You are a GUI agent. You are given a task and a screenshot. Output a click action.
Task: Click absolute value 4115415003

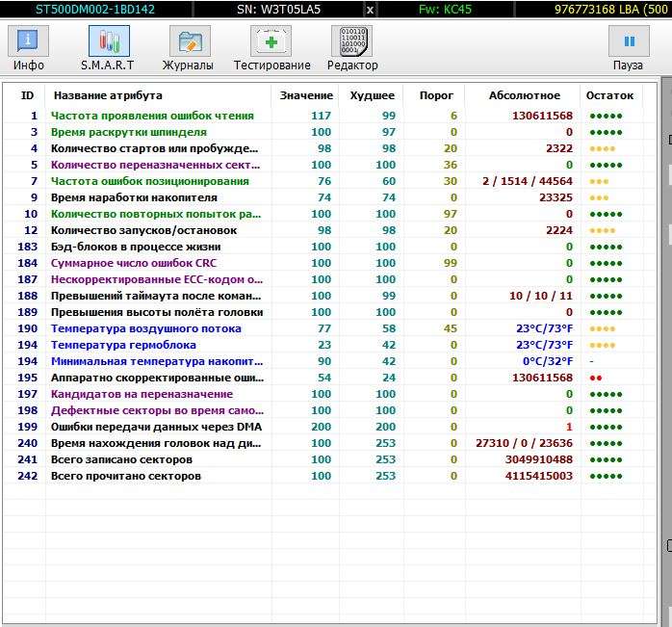(539, 476)
